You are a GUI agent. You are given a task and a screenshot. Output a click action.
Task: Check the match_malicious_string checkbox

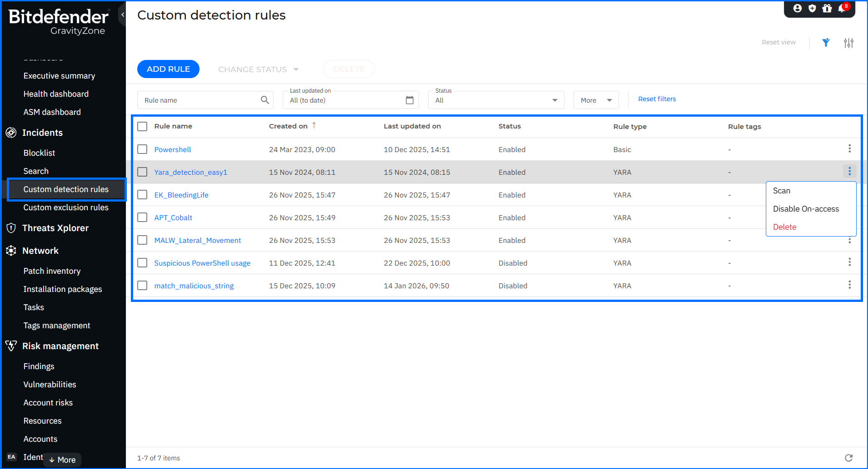click(x=142, y=285)
